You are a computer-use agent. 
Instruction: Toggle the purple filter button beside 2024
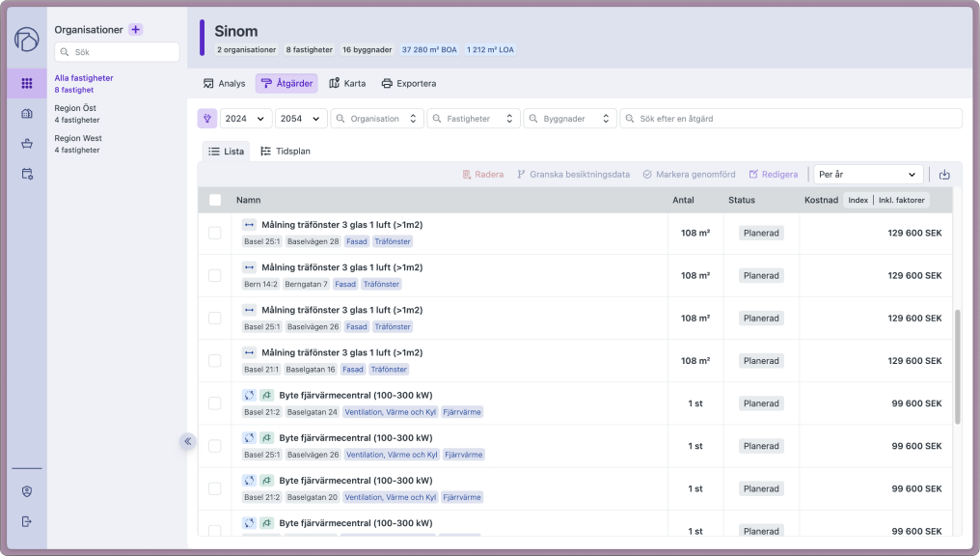206,118
